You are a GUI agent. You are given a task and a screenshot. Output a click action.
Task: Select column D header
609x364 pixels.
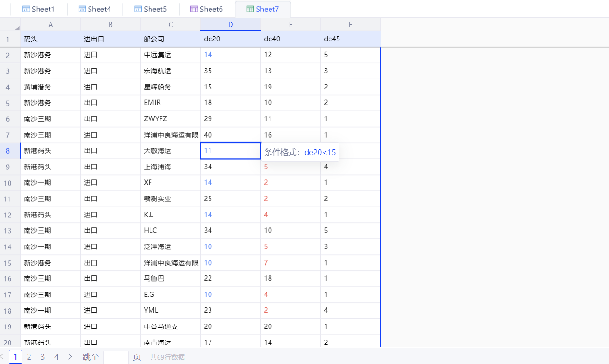pyautogui.click(x=230, y=24)
